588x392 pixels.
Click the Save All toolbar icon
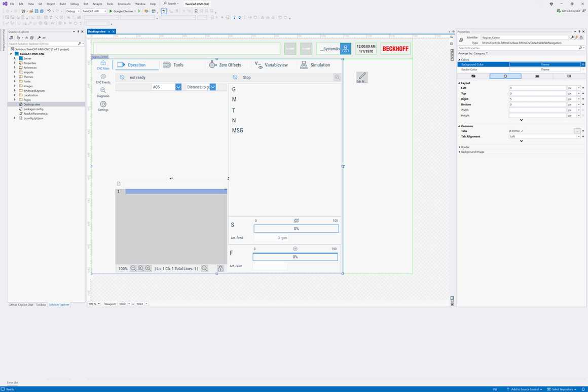tap(41, 11)
